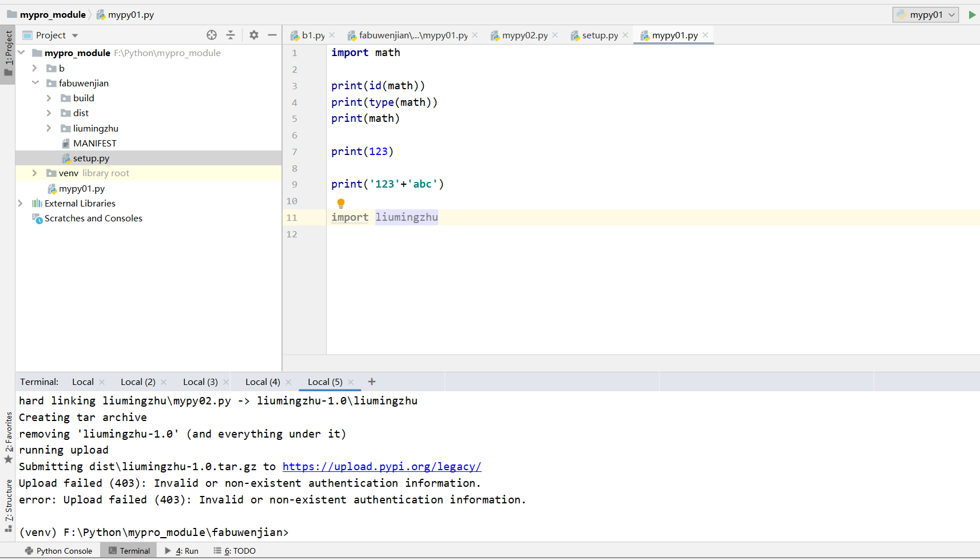The height and width of the screenshot is (560, 980).
Task: Close the mypy02.py editor tab
Action: click(x=555, y=35)
